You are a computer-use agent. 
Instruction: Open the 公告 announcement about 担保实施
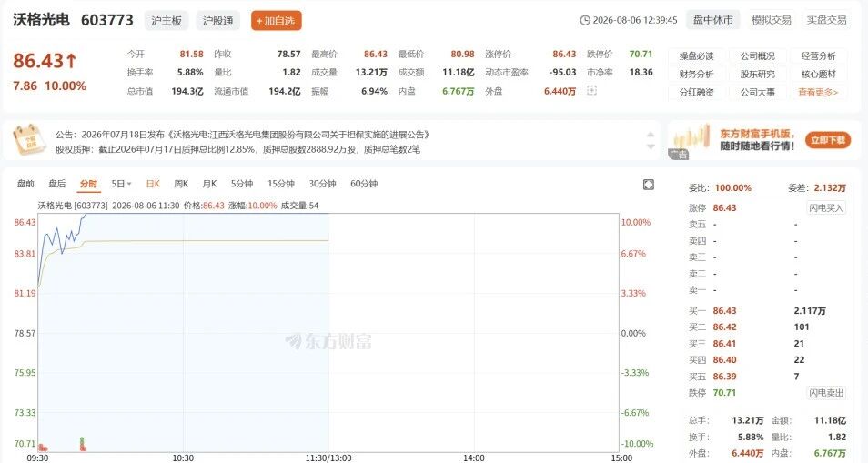pos(242,135)
